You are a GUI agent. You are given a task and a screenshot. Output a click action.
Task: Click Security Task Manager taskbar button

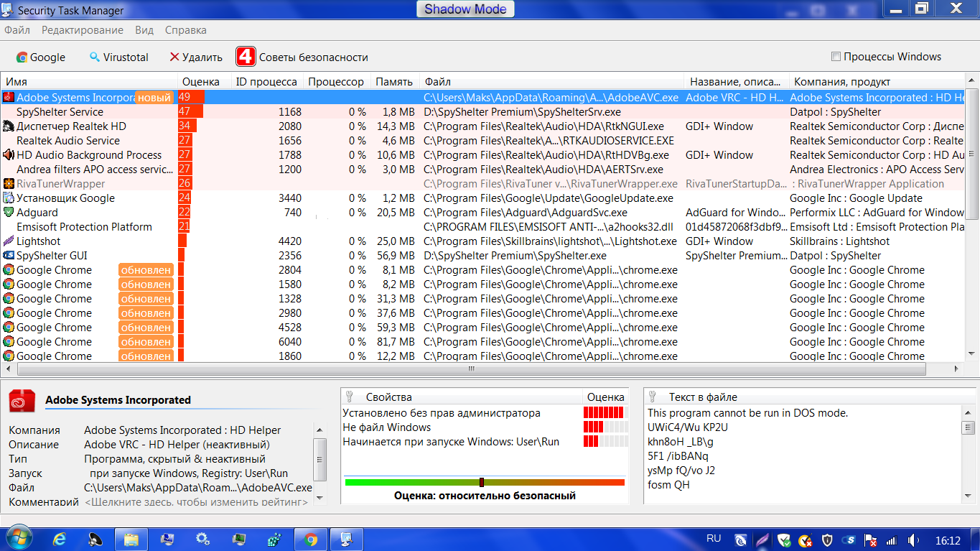[346, 539]
